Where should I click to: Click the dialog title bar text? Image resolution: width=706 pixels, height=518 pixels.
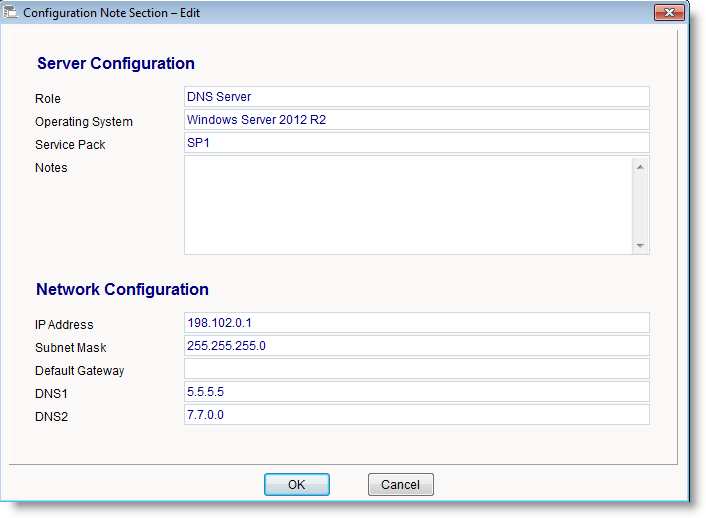tap(112, 13)
